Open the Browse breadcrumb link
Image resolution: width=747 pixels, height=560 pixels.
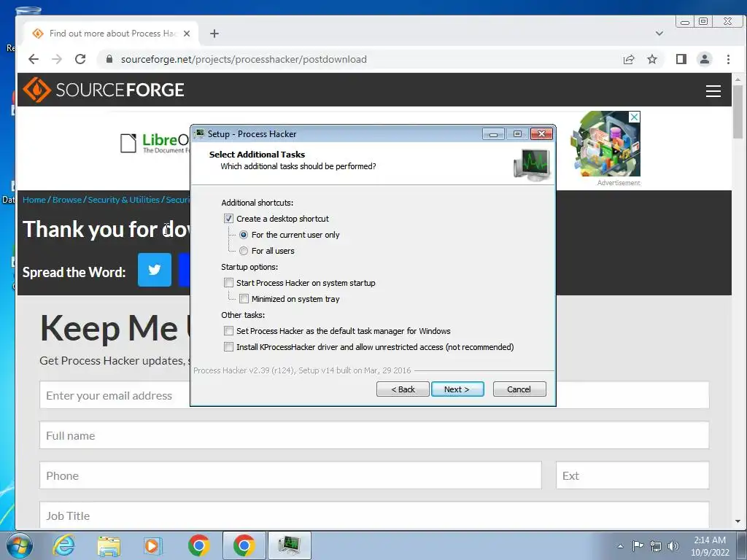tap(67, 200)
